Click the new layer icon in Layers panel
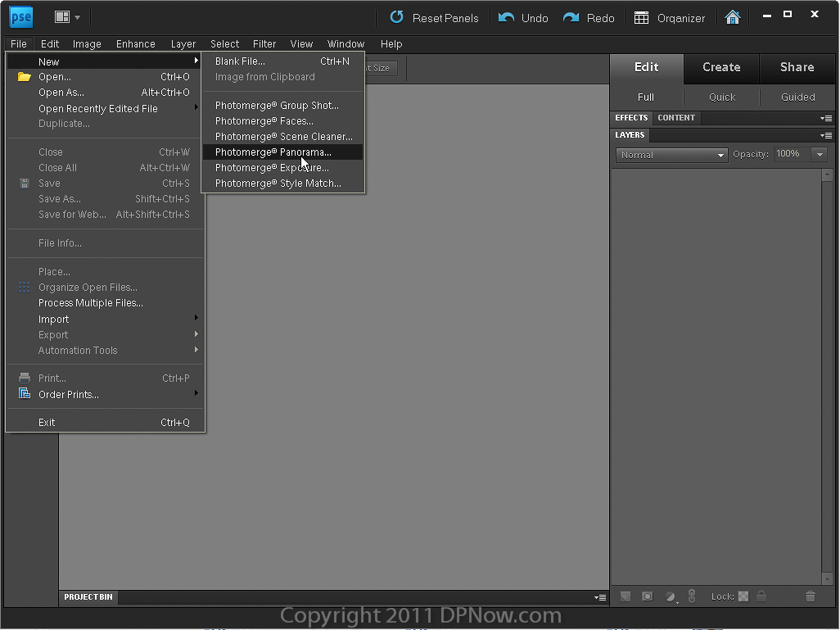Screen dimensions: 840x630 click(x=625, y=596)
